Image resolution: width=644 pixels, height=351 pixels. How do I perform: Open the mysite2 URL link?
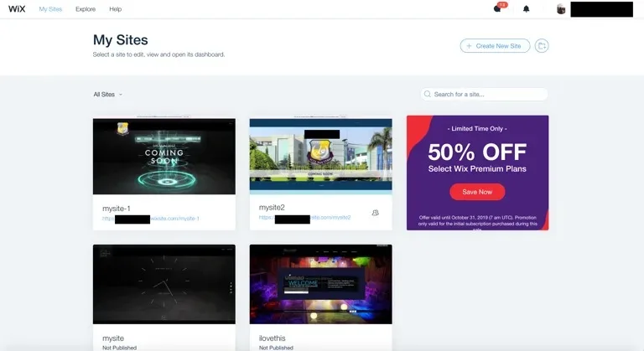[x=304, y=218]
